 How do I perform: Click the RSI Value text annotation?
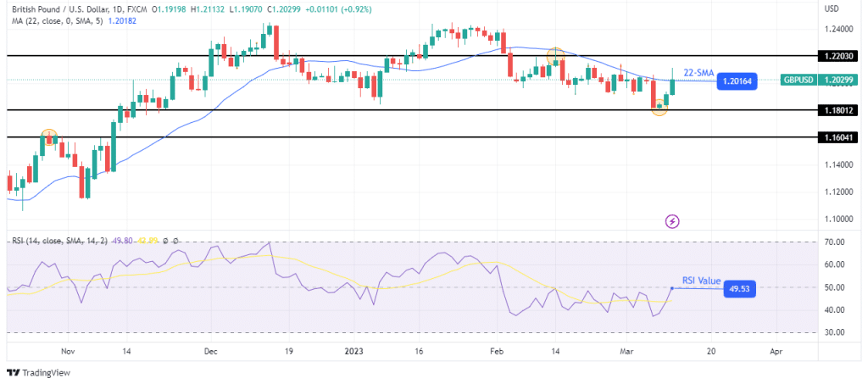[701, 281]
